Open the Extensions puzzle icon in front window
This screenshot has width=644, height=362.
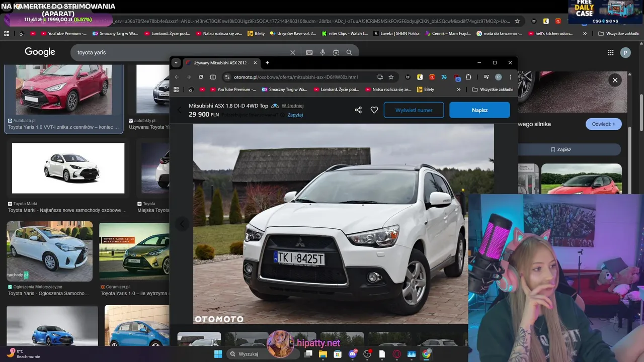[x=468, y=77]
